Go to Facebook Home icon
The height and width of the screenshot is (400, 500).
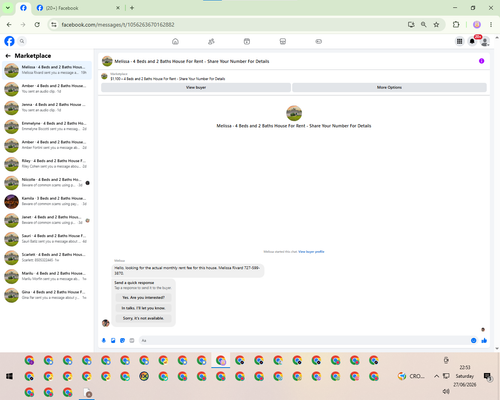tap(175, 41)
